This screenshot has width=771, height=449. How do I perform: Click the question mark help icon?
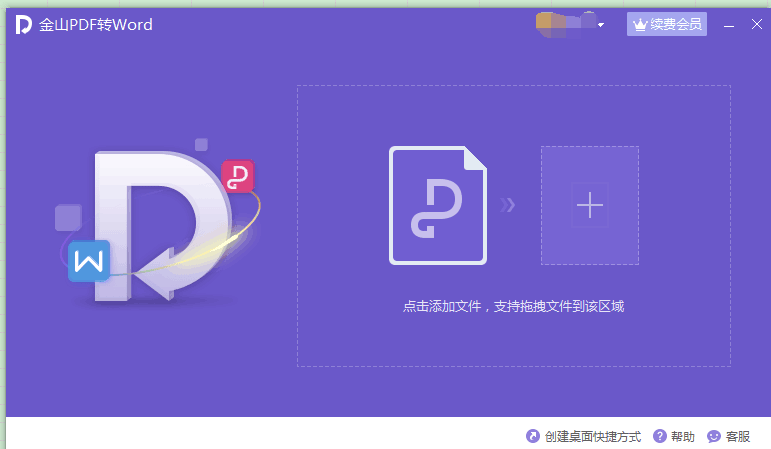660,436
